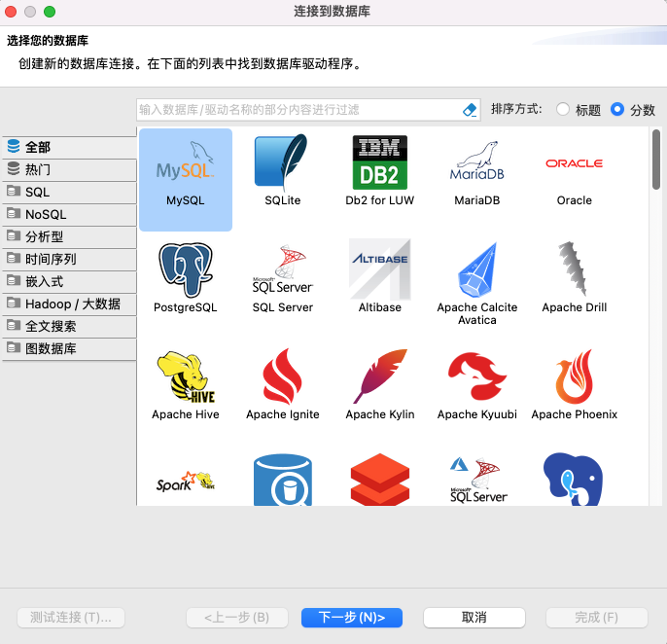Image resolution: width=667 pixels, height=644 pixels.
Task: Pick the Apache Ignite flame icon
Action: (282, 376)
